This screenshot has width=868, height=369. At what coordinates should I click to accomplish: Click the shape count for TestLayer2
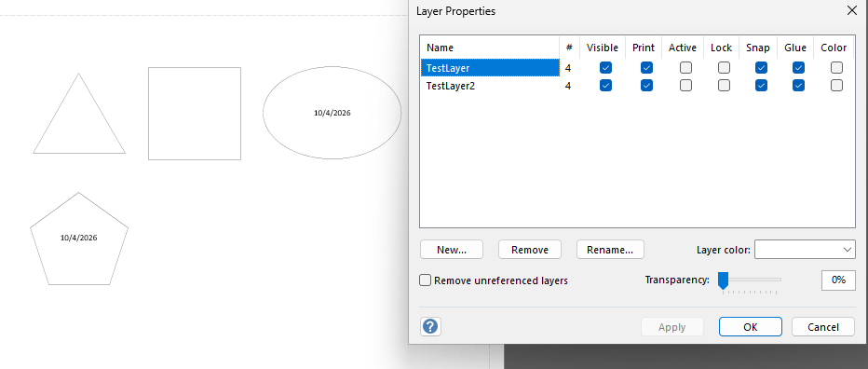568,86
